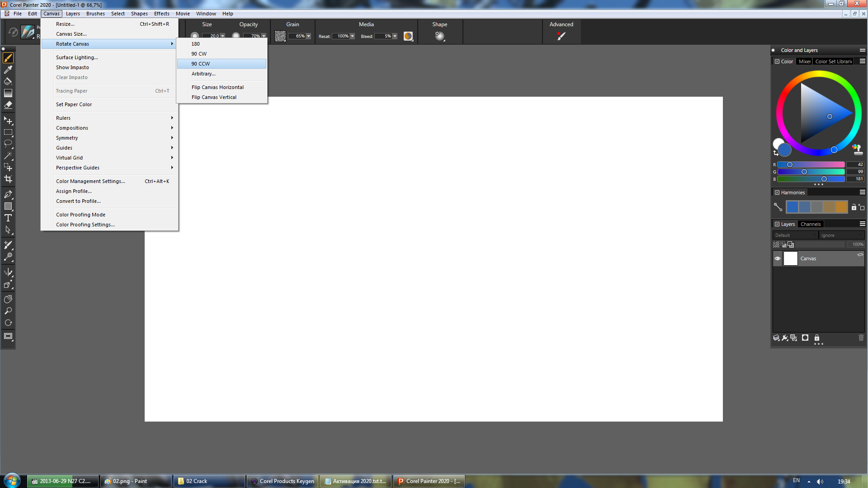Open the Grain percentage dropdown
The width and height of the screenshot is (868, 488).
point(308,36)
